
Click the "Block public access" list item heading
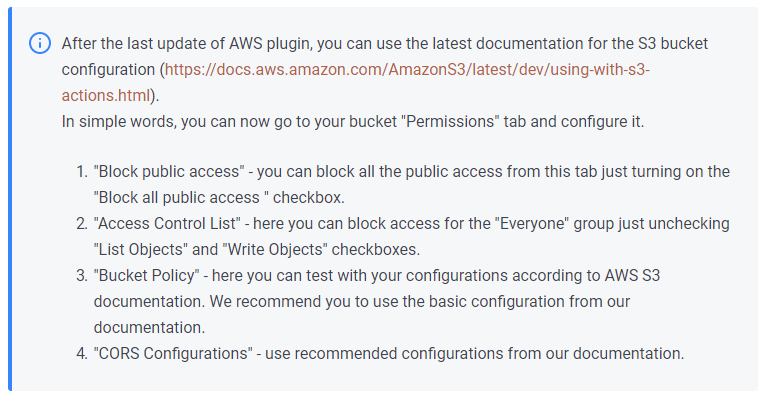click(x=169, y=172)
